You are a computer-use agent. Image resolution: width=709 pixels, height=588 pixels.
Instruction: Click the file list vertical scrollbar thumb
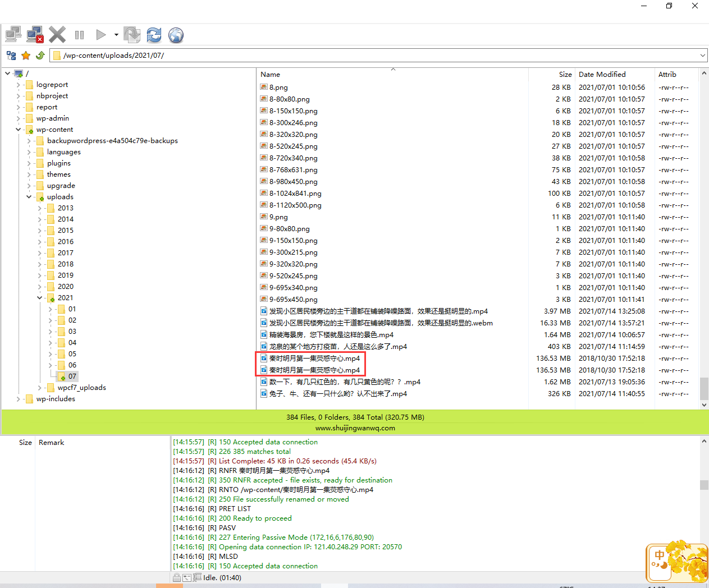tap(704, 388)
